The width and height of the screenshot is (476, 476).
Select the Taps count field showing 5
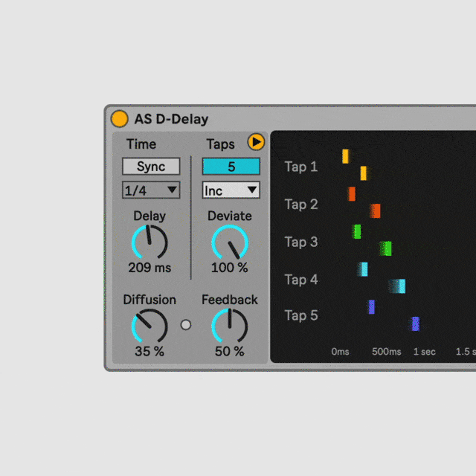coord(231,166)
